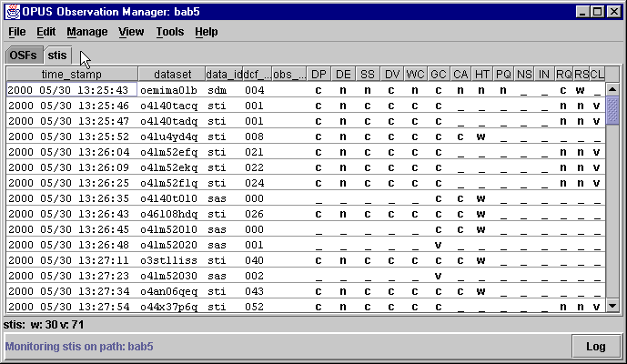Click the data_id column header
Image resolution: width=627 pixels, height=364 pixels.
[224, 74]
